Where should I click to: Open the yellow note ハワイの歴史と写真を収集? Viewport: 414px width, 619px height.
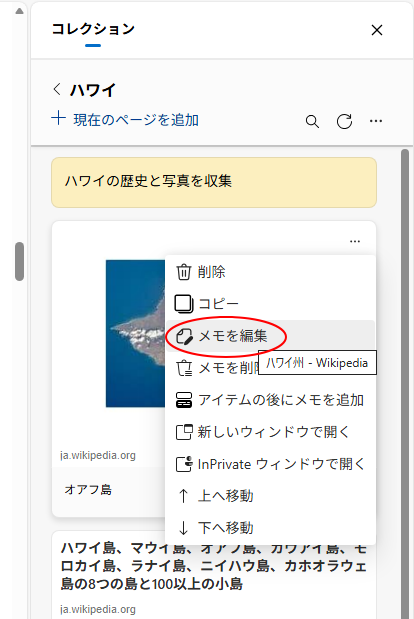coord(214,182)
